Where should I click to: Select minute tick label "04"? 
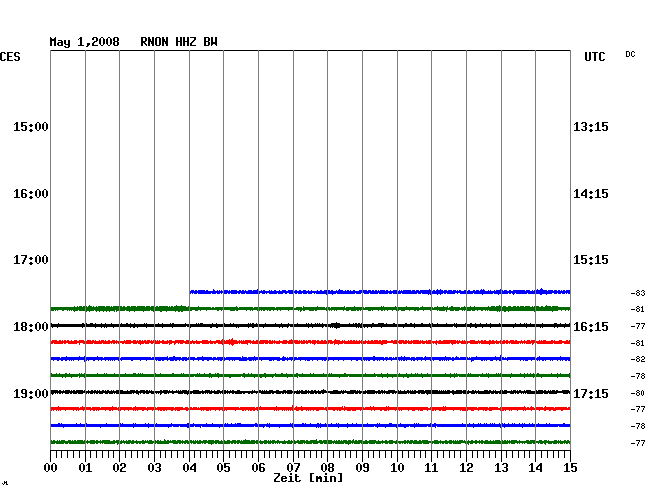(189, 468)
